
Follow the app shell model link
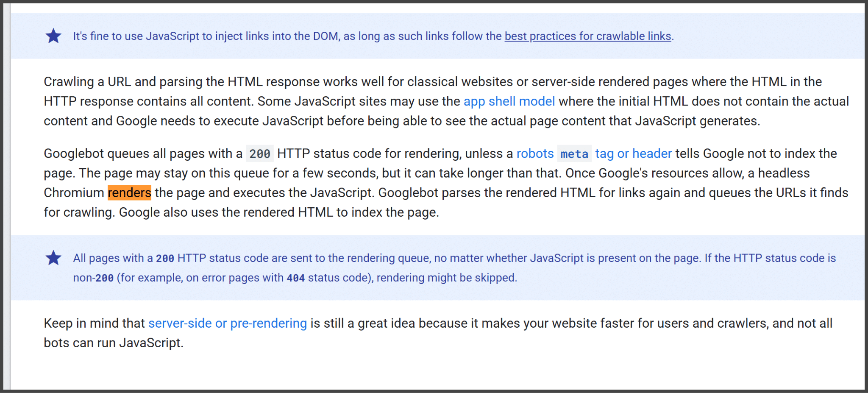click(509, 101)
